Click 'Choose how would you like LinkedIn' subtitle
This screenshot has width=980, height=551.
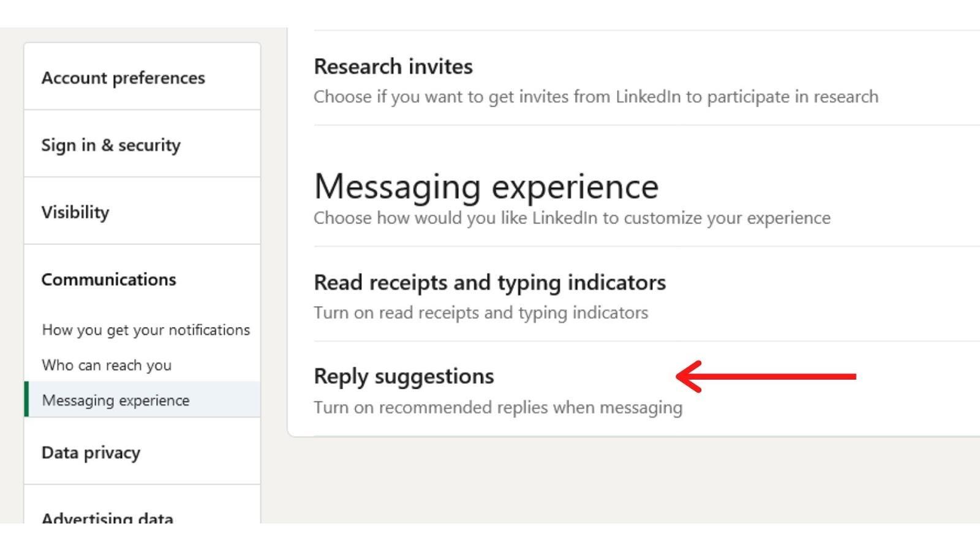click(571, 219)
